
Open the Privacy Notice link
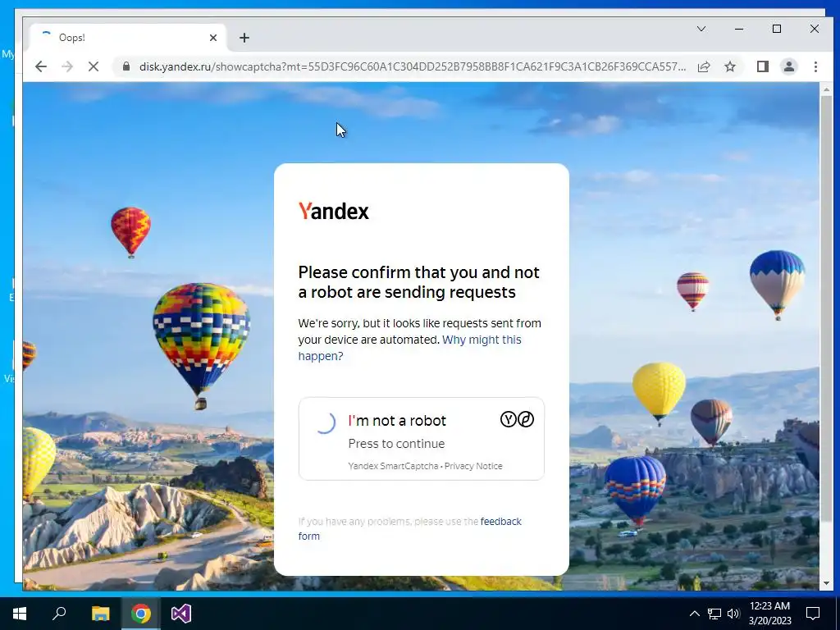(x=473, y=466)
